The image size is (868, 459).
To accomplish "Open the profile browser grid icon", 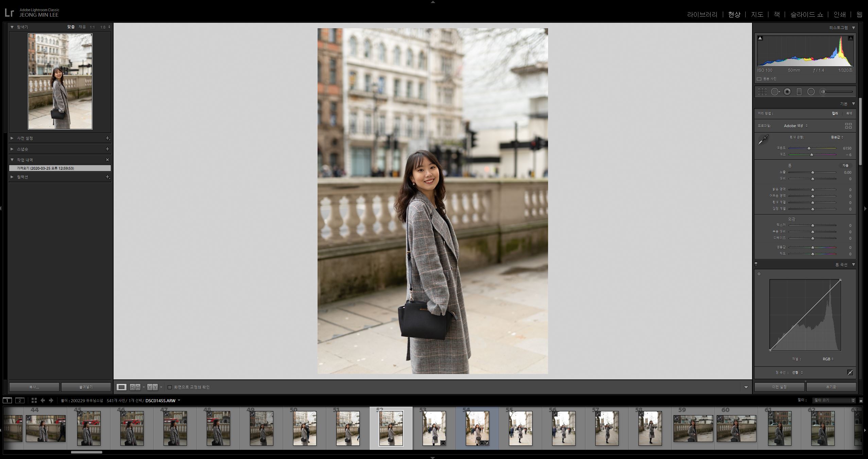I will (848, 126).
